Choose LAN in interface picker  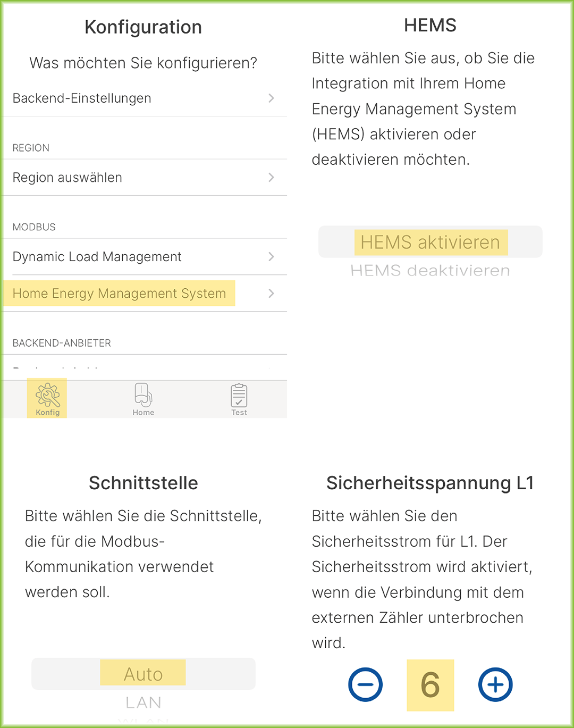click(143, 702)
